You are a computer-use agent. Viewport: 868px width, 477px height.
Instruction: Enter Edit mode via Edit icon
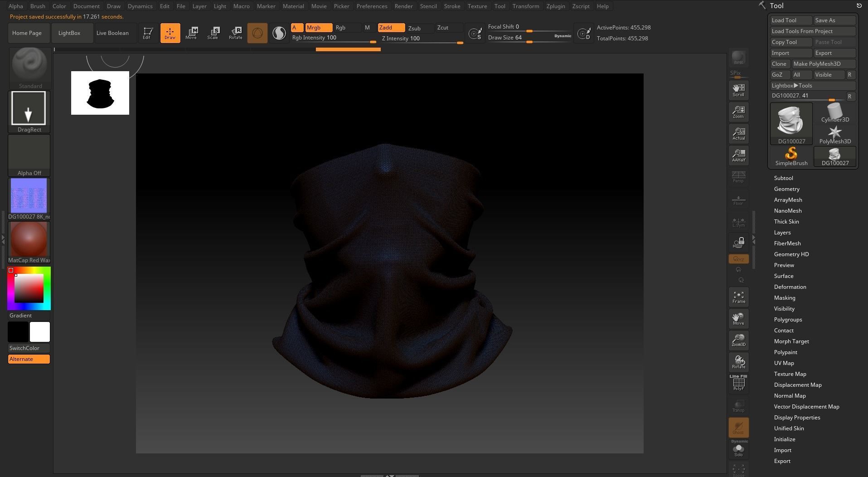click(x=147, y=33)
